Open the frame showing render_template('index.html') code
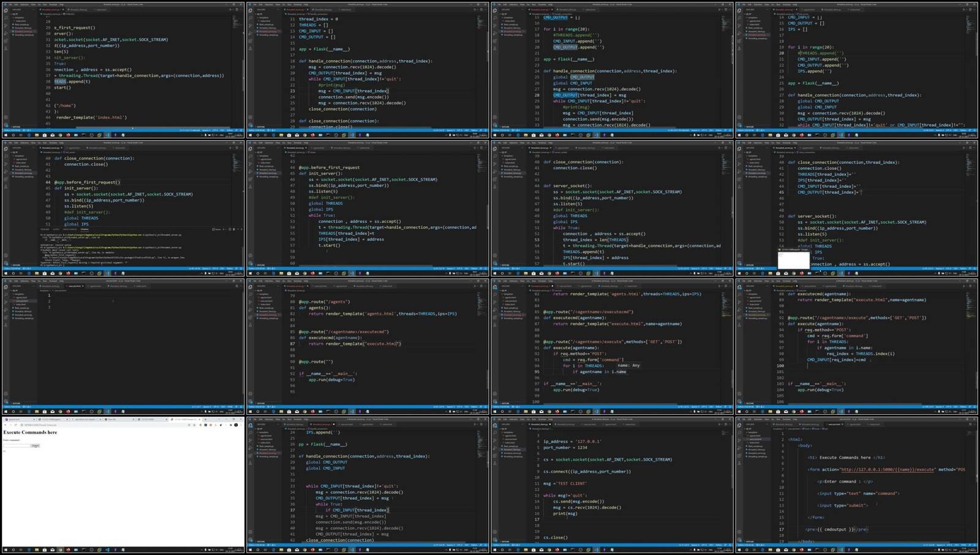This screenshot has height=555, width=980. click(123, 70)
